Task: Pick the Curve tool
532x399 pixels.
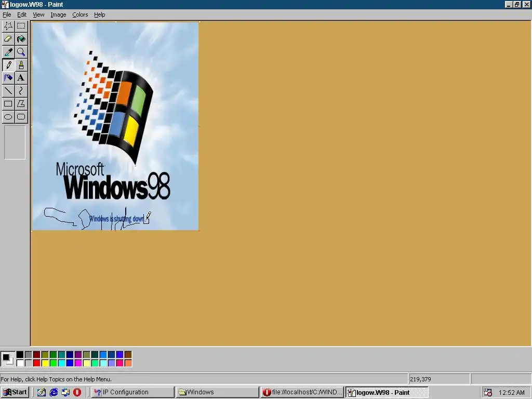Action: point(21,90)
